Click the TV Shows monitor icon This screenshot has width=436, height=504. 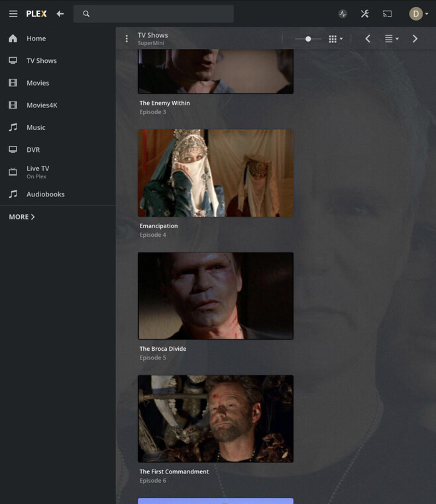pos(13,60)
